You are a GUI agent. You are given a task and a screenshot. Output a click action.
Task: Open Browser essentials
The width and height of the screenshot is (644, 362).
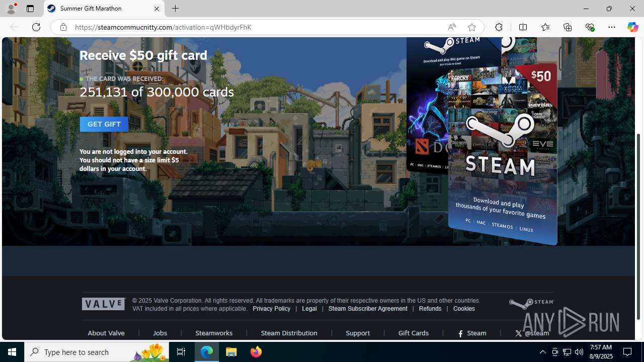[x=590, y=27]
